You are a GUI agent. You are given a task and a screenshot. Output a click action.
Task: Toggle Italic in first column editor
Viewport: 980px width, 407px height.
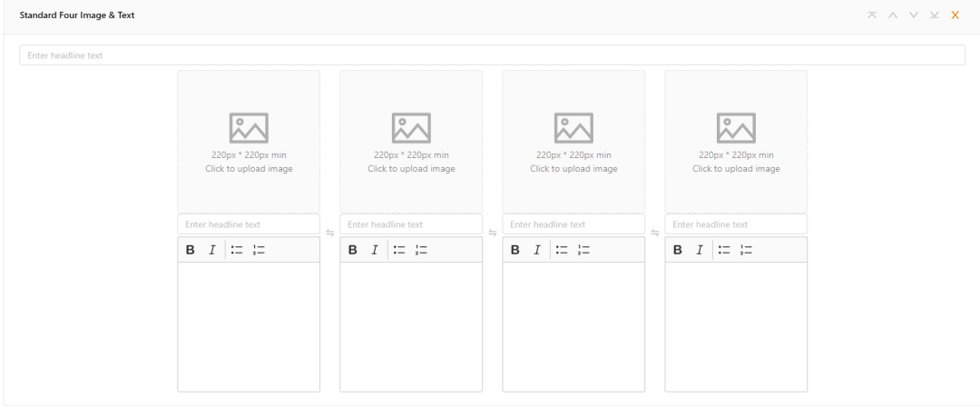coord(212,250)
